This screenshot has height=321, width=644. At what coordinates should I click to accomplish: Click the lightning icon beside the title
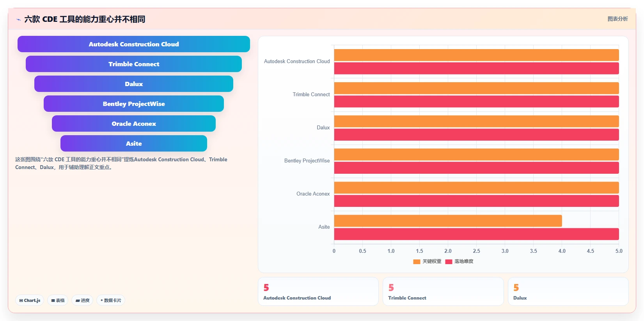tap(18, 19)
